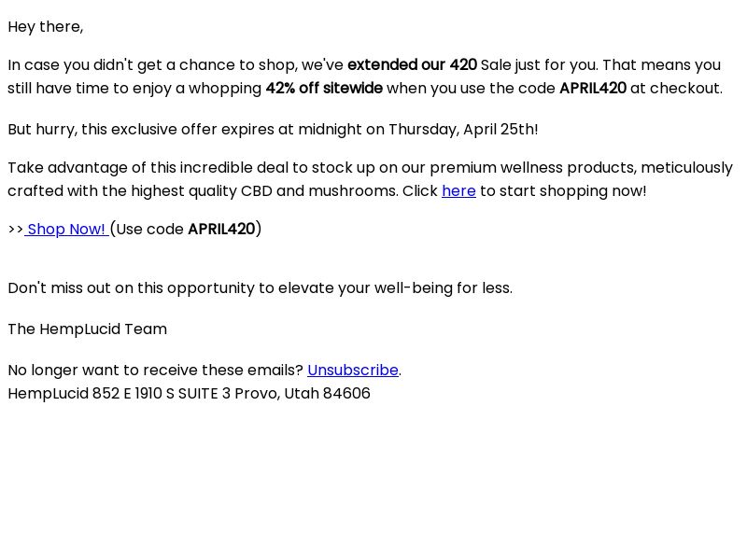The width and height of the screenshot is (747, 560).
Task: Click the 'Don't miss out' sentence
Action: coord(261,288)
